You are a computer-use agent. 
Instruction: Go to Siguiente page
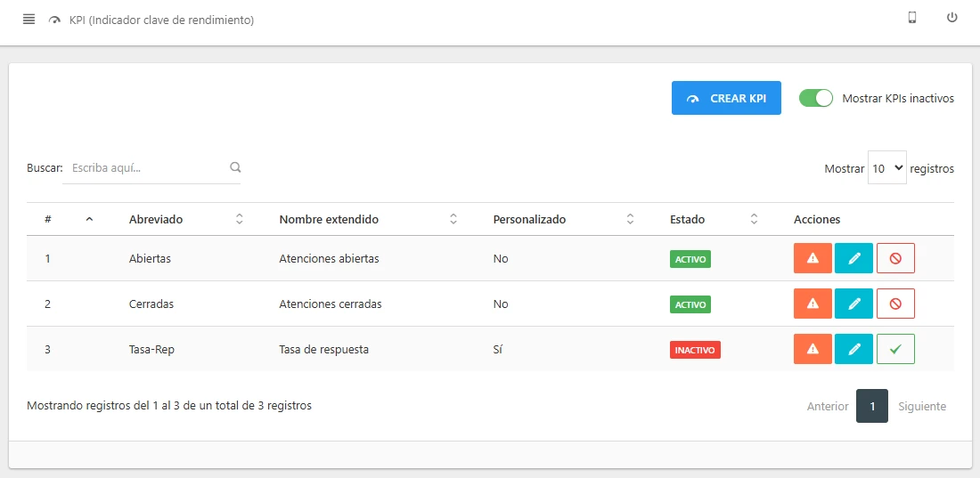922,406
